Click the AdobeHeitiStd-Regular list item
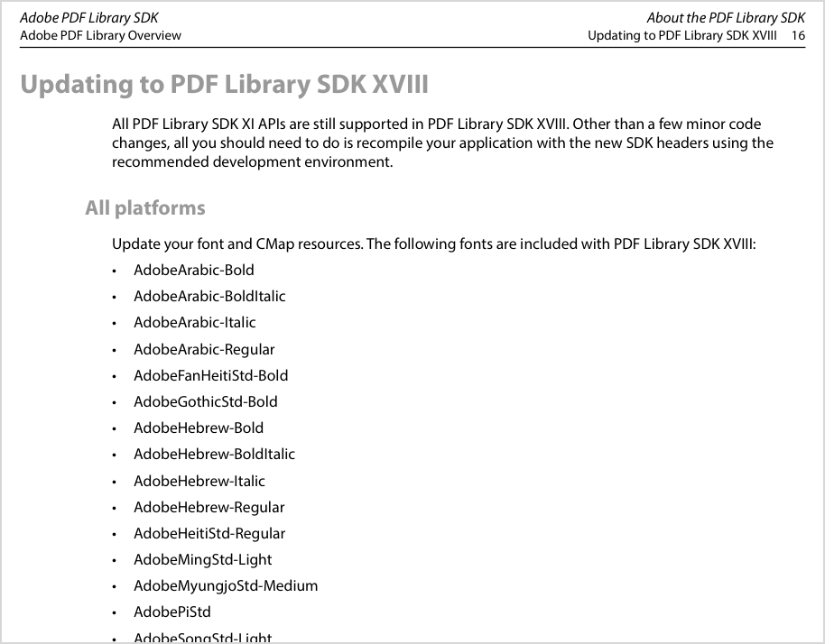Viewport: 825px width, 644px height. (209, 534)
